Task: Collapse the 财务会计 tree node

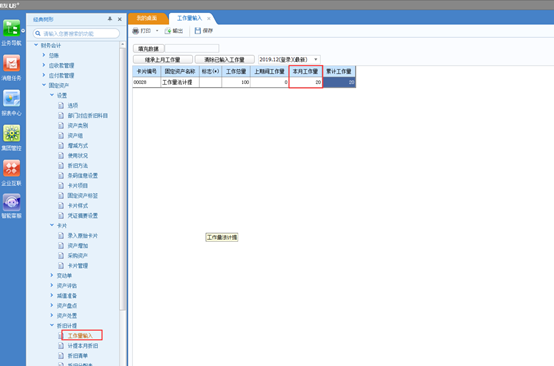Action: (36, 45)
